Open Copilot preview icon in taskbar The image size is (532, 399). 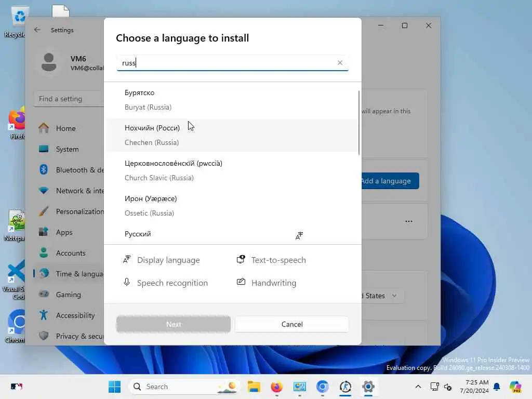coord(515,387)
